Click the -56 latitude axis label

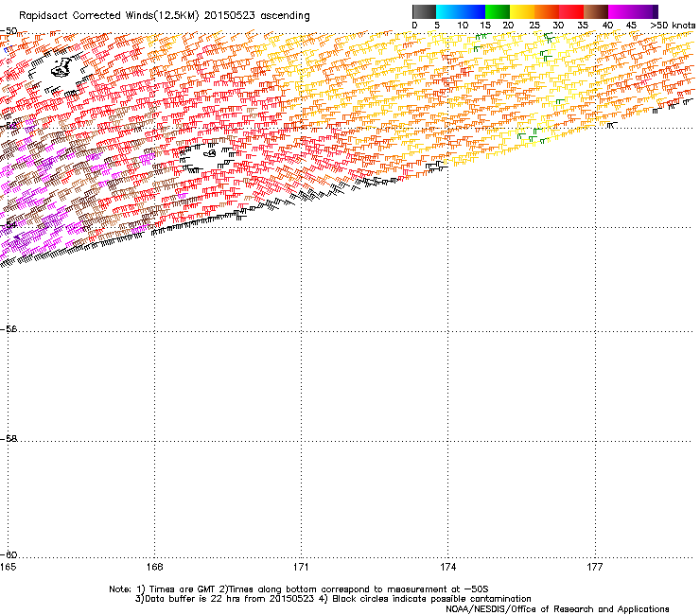coord(9,329)
